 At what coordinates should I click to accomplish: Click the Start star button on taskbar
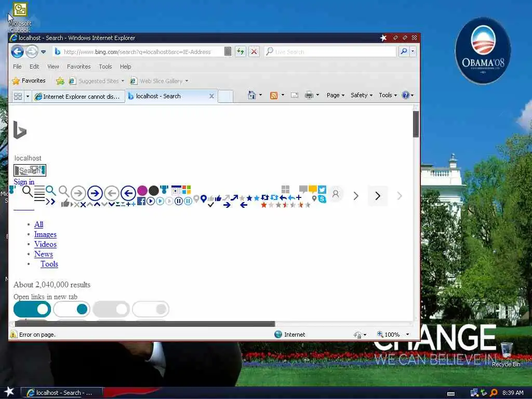pos(9,392)
